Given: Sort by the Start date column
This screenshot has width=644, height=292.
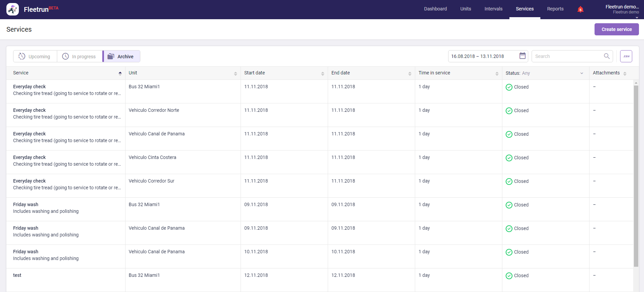Looking at the screenshot, I should point(322,73).
